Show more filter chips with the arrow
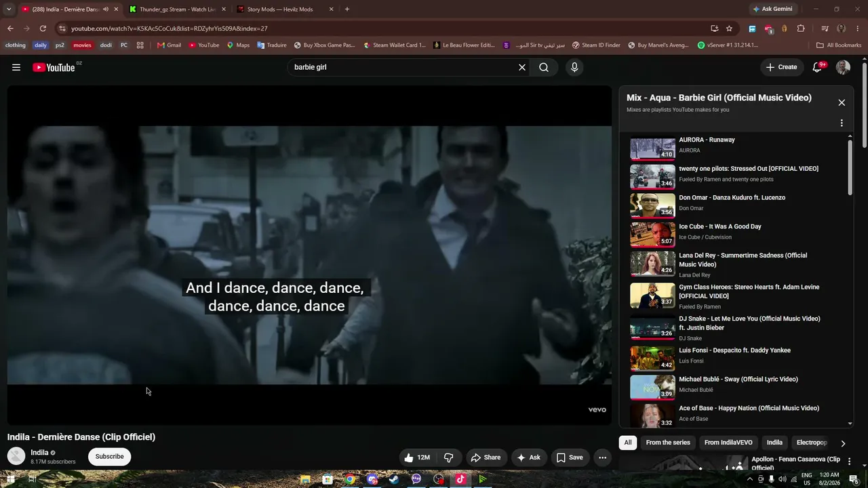Image resolution: width=868 pixels, height=488 pixels. click(x=843, y=443)
